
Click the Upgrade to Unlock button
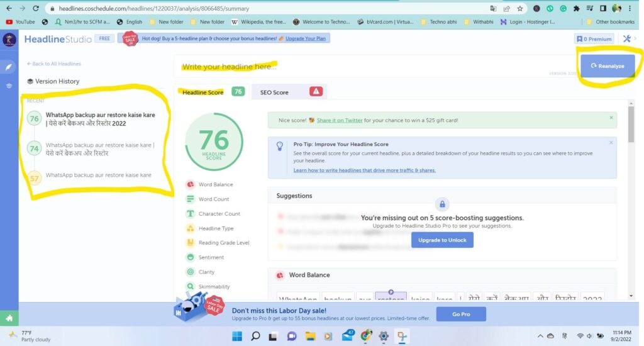point(442,240)
